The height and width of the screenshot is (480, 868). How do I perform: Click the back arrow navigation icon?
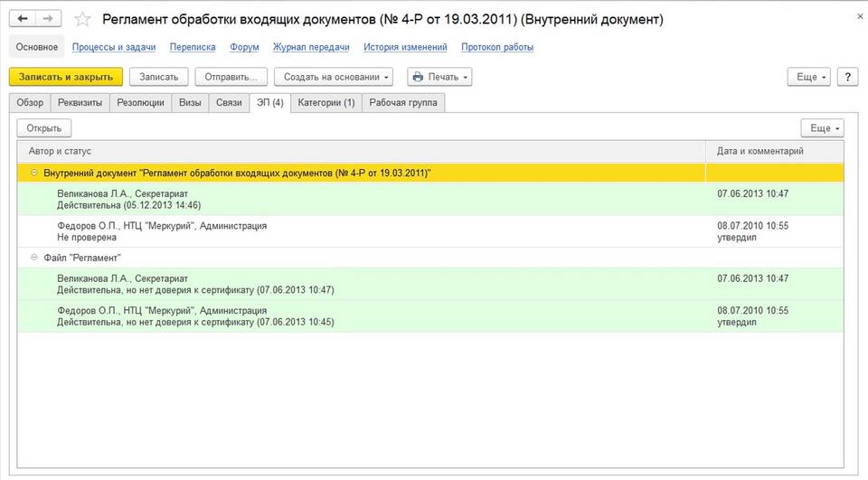[x=23, y=19]
